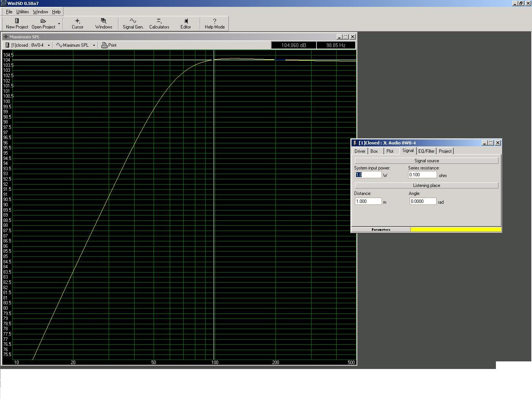
Task: Expand the project selector [1]closed: 8W0-4 dropdown
Action: point(49,45)
